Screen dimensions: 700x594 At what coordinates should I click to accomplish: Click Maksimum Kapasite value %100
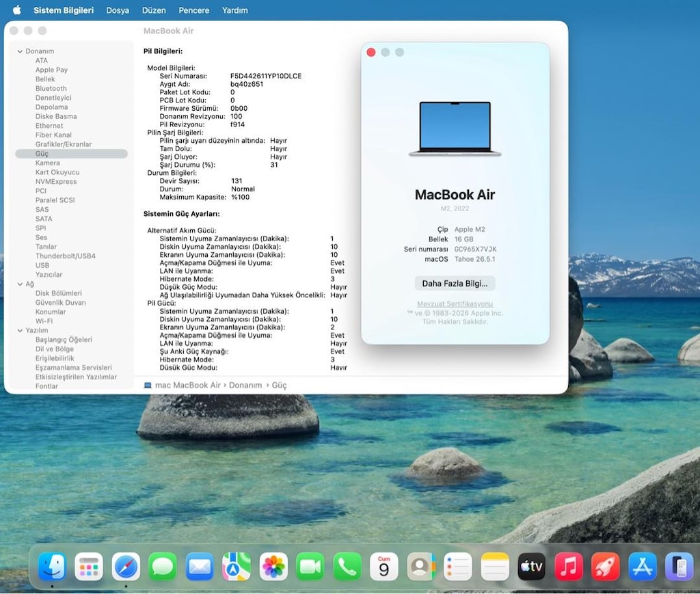coord(240,197)
